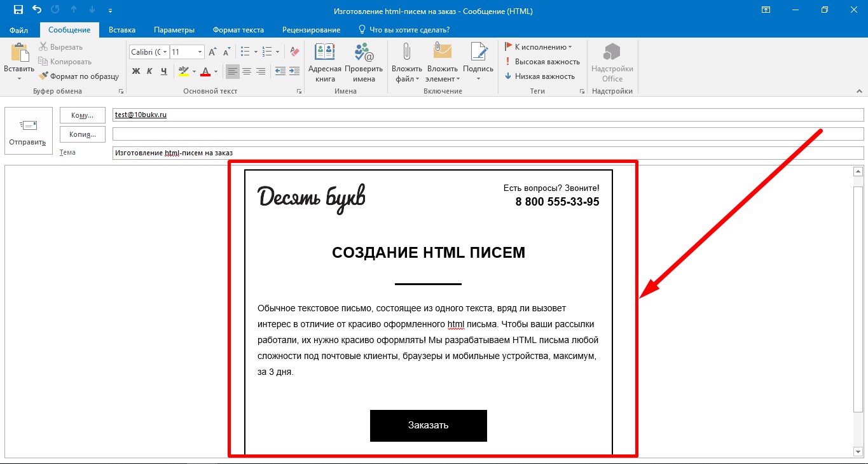The width and height of the screenshot is (868, 464).
Task: Open Ribbon Display Options in the title bar
Action: [x=766, y=10]
